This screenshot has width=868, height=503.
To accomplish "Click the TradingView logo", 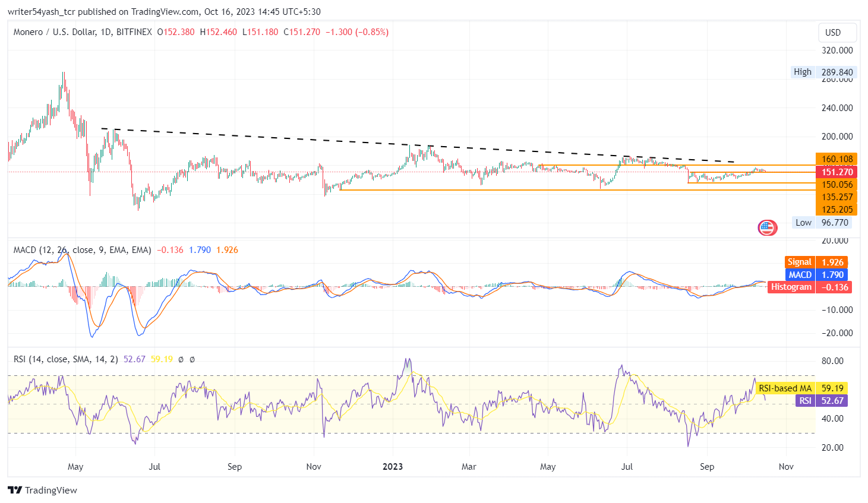I will pos(43,490).
